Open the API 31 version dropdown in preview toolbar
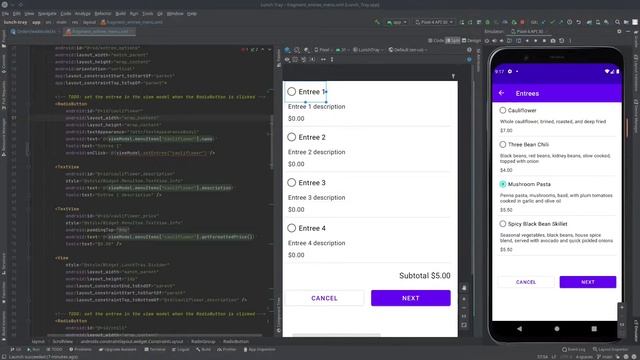This screenshot has width=640, height=360. point(342,50)
